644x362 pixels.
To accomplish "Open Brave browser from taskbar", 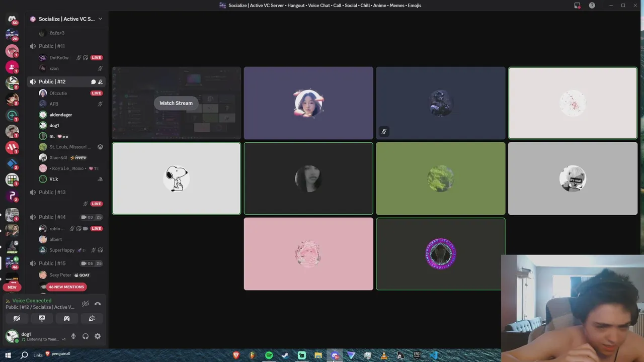I will (x=236, y=355).
